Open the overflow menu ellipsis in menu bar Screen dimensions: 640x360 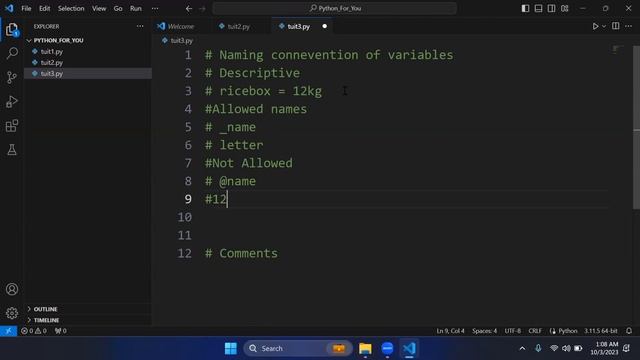tap(155, 8)
